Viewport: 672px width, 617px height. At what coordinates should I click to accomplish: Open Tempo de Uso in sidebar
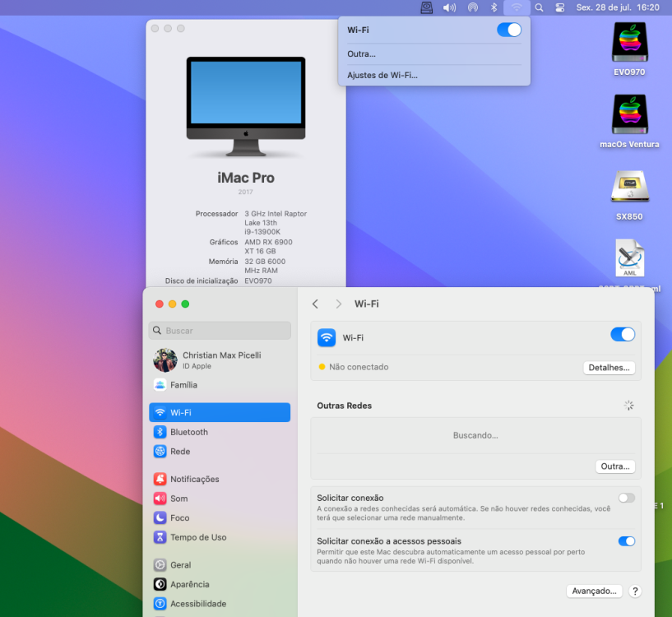[220, 537]
